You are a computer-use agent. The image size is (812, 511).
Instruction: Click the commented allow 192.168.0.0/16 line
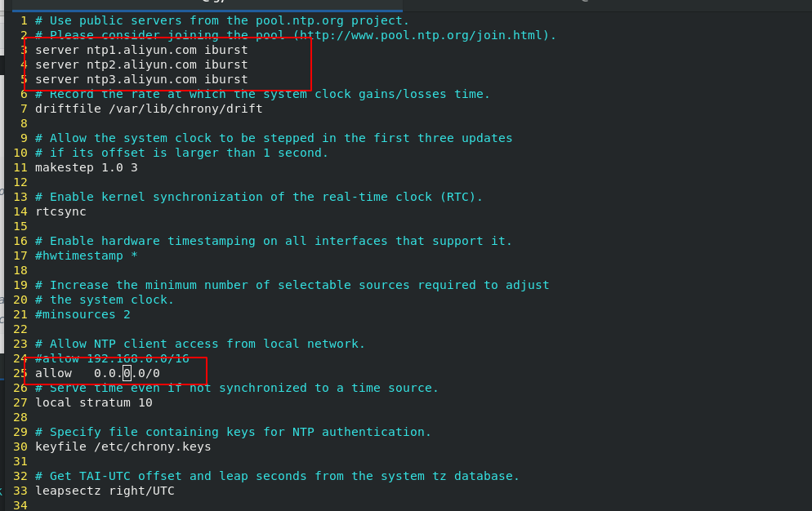click(113, 358)
